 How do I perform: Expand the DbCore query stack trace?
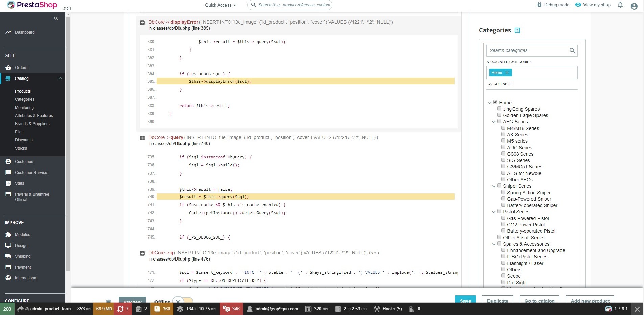click(x=142, y=137)
